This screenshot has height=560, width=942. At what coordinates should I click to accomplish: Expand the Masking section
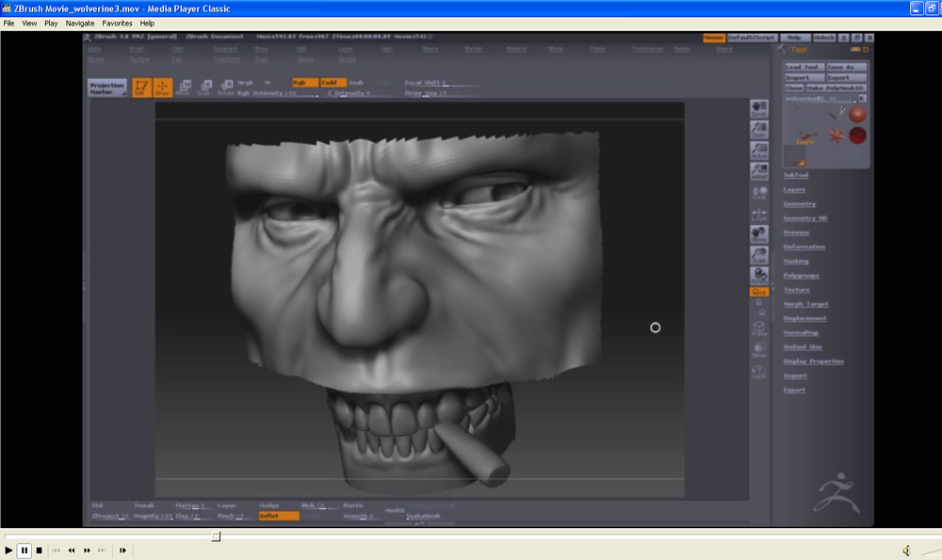point(795,261)
